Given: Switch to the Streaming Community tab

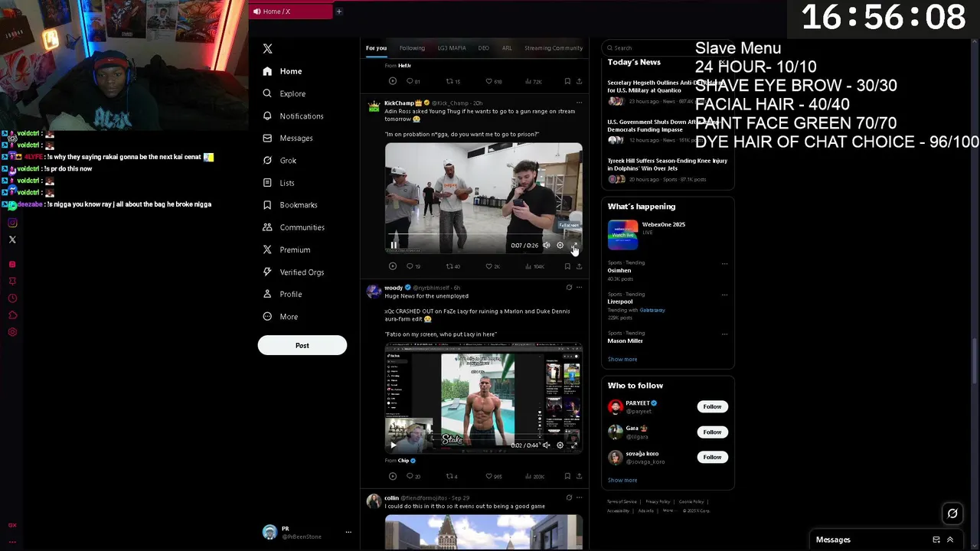Looking at the screenshot, I should [554, 47].
